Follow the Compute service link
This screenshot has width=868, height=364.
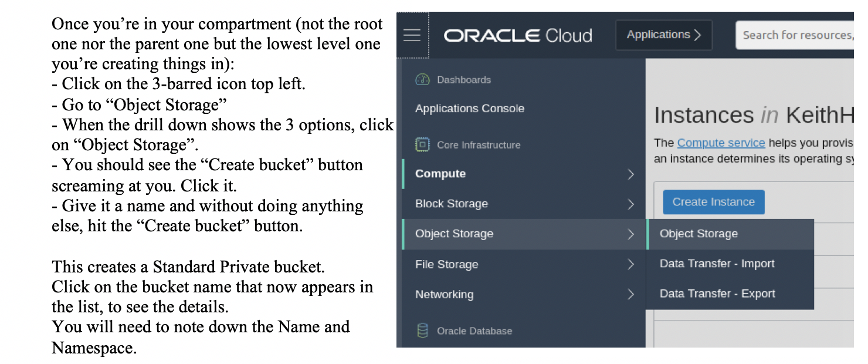(x=721, y=143)
